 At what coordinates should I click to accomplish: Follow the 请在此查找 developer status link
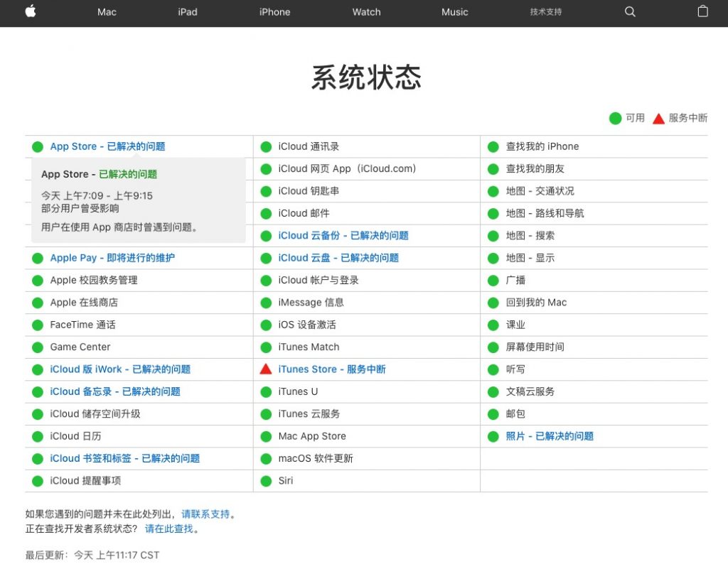[x=169, y=529]
